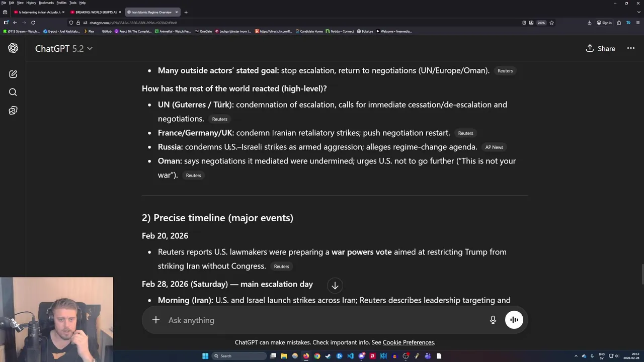Click the plus attach icon in composer

click(x=156, y=320)
